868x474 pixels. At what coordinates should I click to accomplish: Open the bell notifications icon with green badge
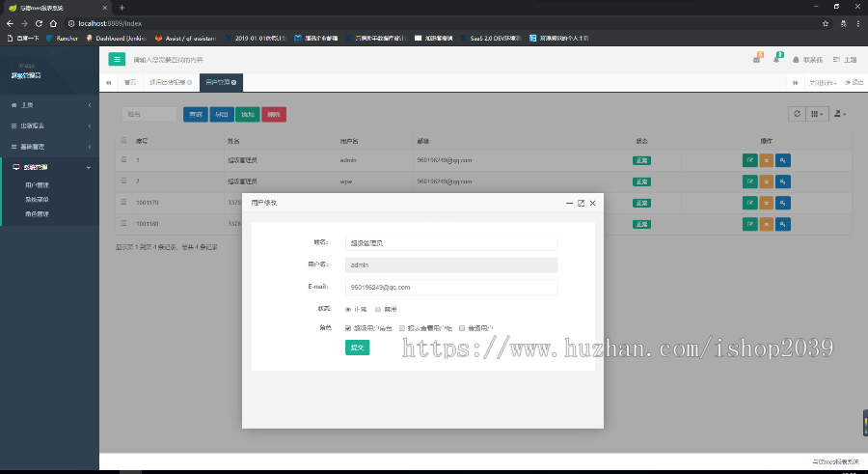[x=776, y=59]
